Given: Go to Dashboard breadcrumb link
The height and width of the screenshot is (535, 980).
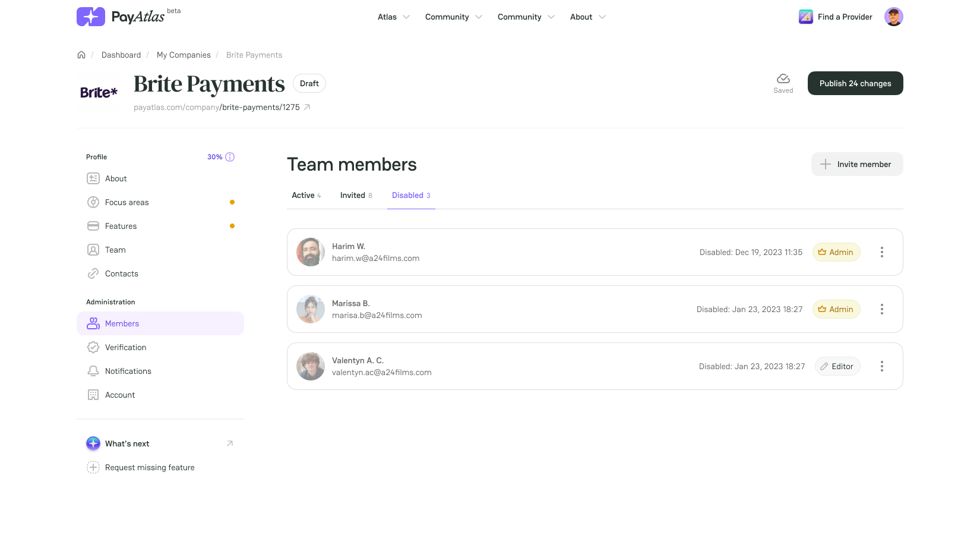Looking at the screenshot, I should (x=121, y=55).
